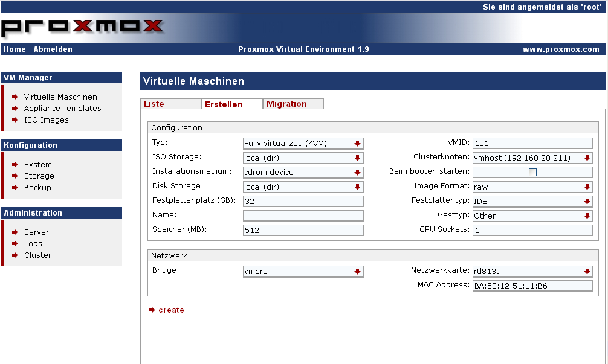608x364 pixels.
Task: Click arrow icon beside ISO Images
Action: (15, 120)
